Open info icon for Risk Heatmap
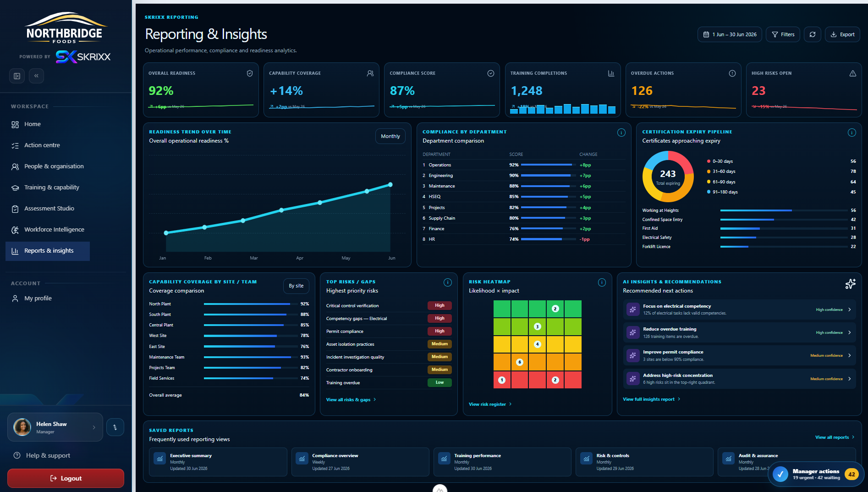The width and height of the screenshot is (868, 492). coord(602,282)
